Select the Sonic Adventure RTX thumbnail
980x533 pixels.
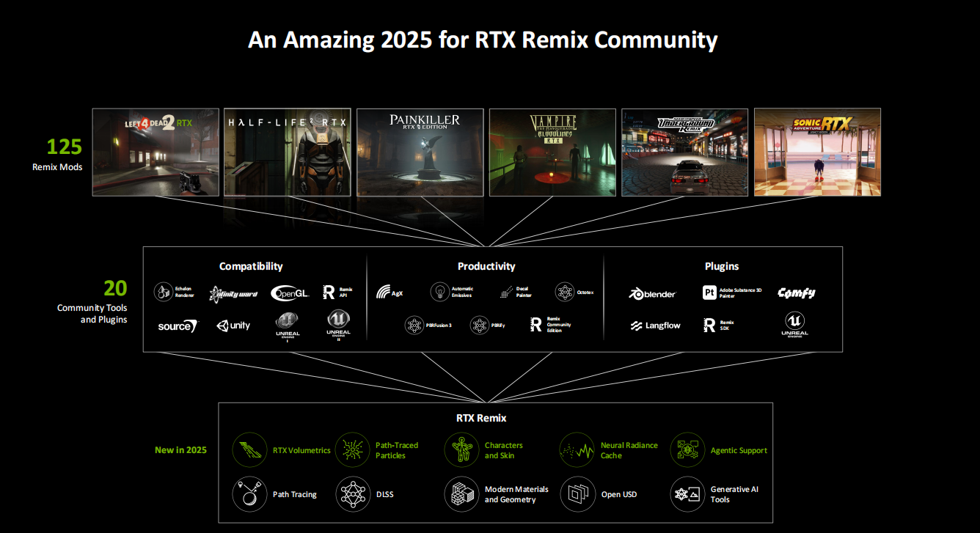(x=817, y=152)
